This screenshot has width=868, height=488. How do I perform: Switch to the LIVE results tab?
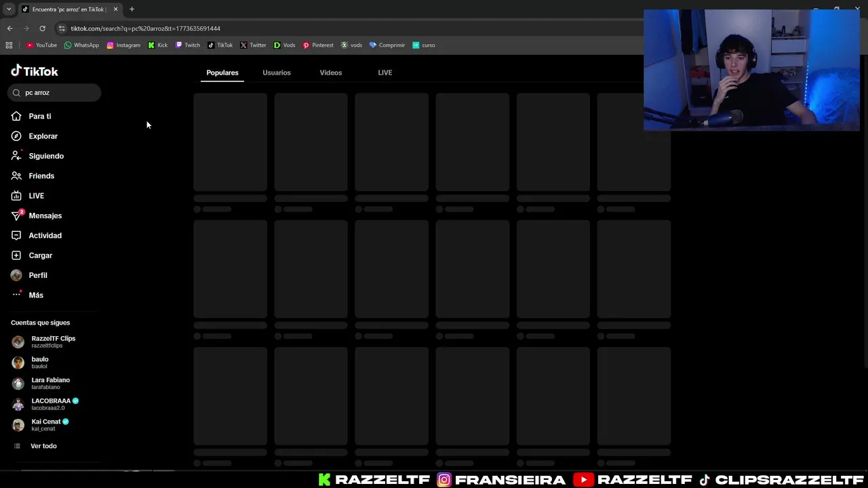tap(385, 73)
